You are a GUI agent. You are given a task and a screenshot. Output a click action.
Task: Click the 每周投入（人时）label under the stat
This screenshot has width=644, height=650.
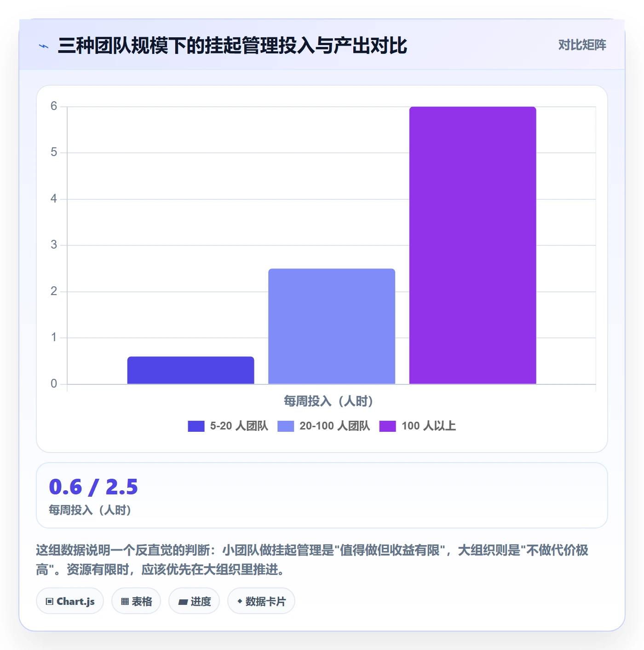pyautogui.click(x=90, y=510)
